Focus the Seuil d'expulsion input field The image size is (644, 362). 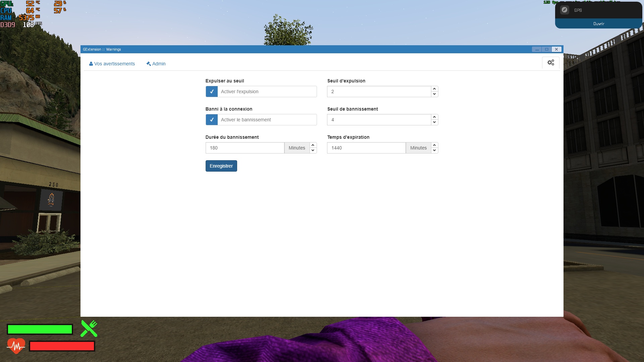pos(379,92)
